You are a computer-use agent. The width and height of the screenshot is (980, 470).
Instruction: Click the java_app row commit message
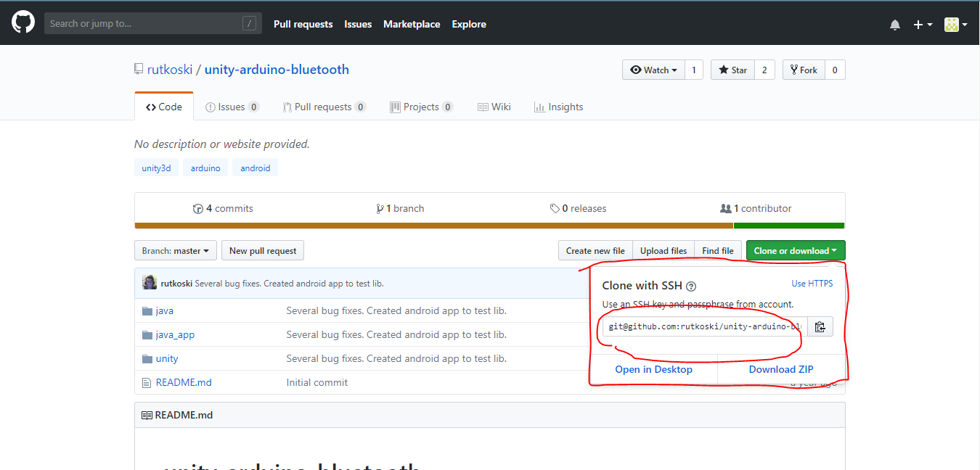pos(396,334)
